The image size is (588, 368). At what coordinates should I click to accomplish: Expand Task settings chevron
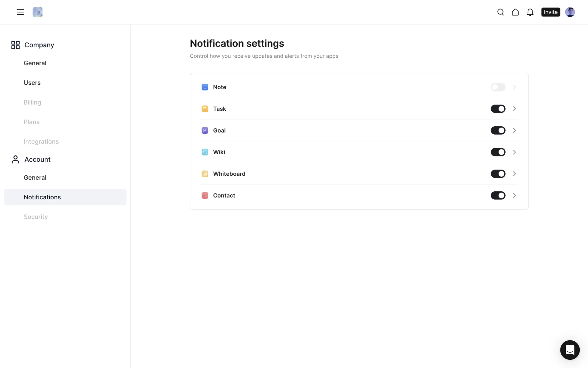(514, 109)
